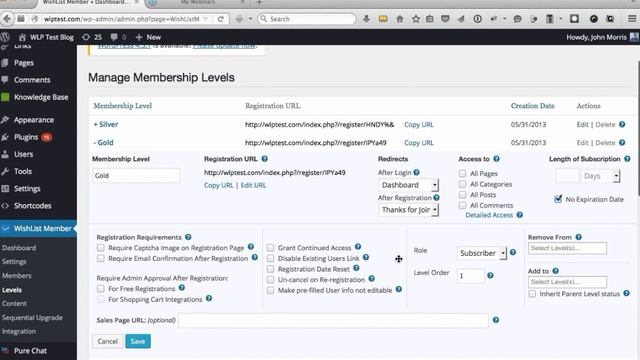This screenshot has width=640, height=360.
Task: Open the Days subscription unit dropdown
Action: [x=601, y=176]
